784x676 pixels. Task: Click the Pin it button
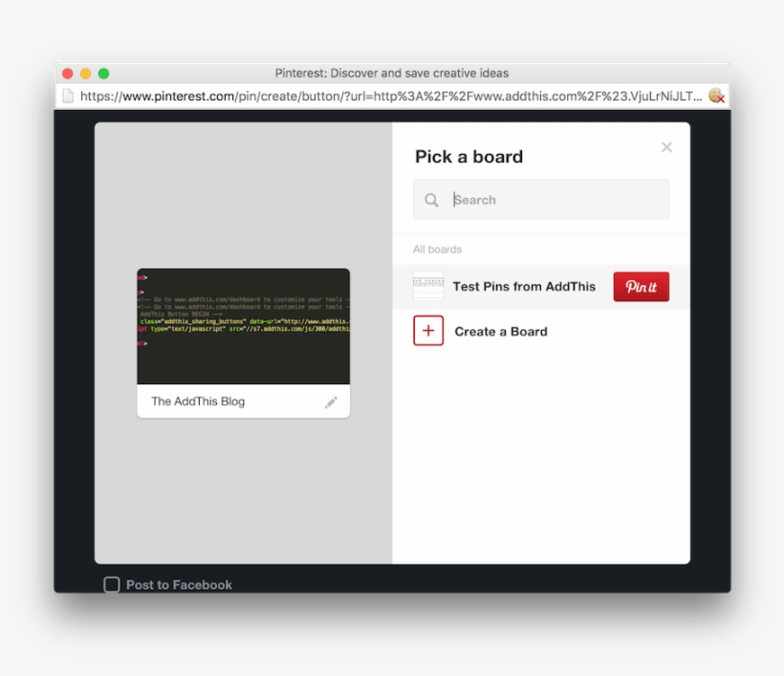[x=641, y=287]
